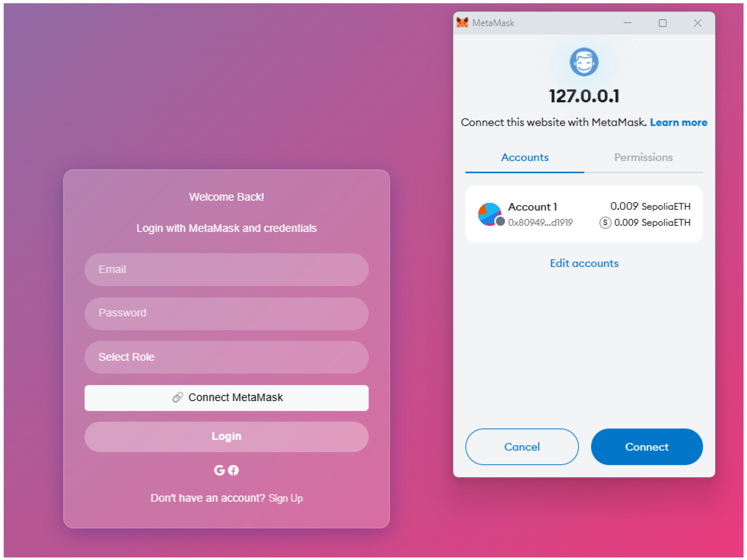Click the Welcome Back! heading

coord(226,197)
